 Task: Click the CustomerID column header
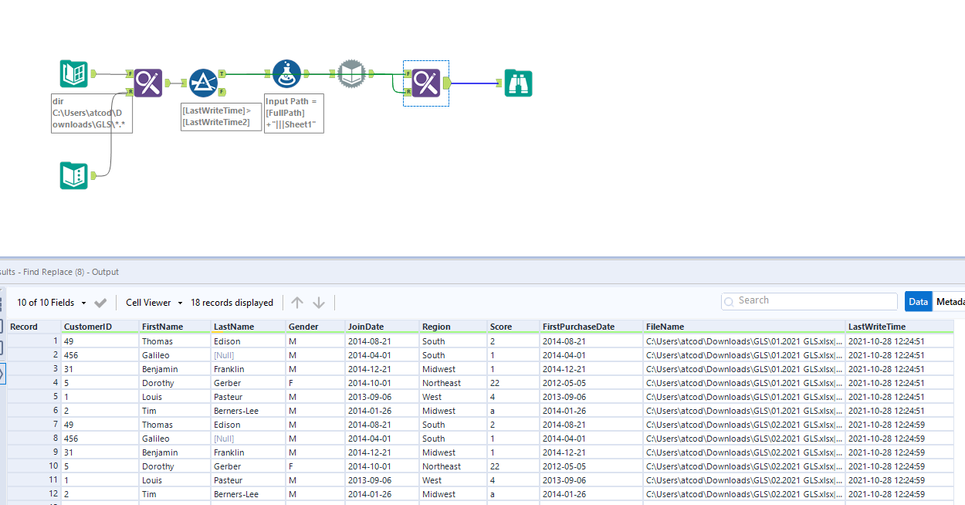tap(100, 327)
